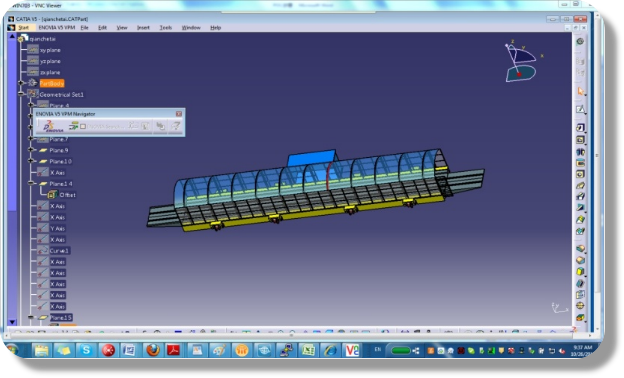Screen dimensions: 624x378
Task: Click the Select arrow tool in right toolbar
Action: [581, 92]
